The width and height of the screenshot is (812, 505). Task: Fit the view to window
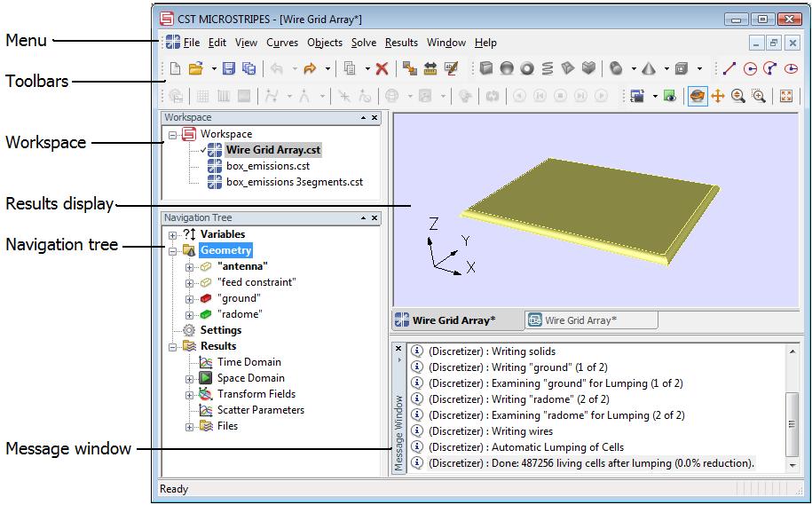click(786, 96)
